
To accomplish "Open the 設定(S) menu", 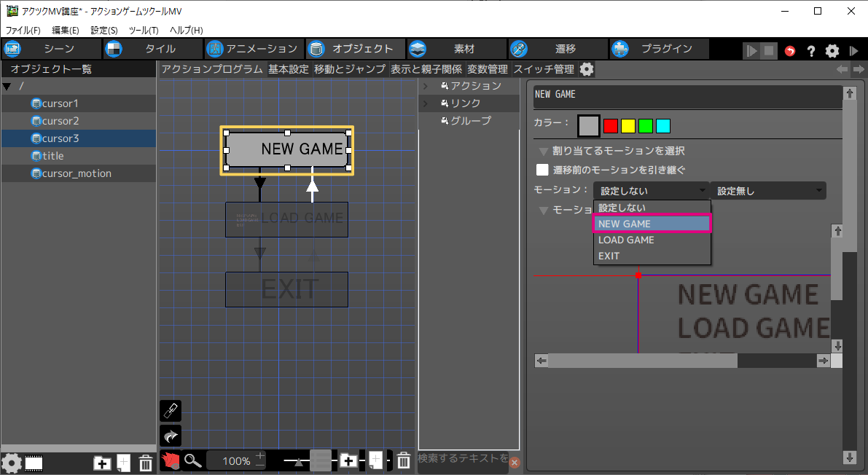I will (103, 30).
